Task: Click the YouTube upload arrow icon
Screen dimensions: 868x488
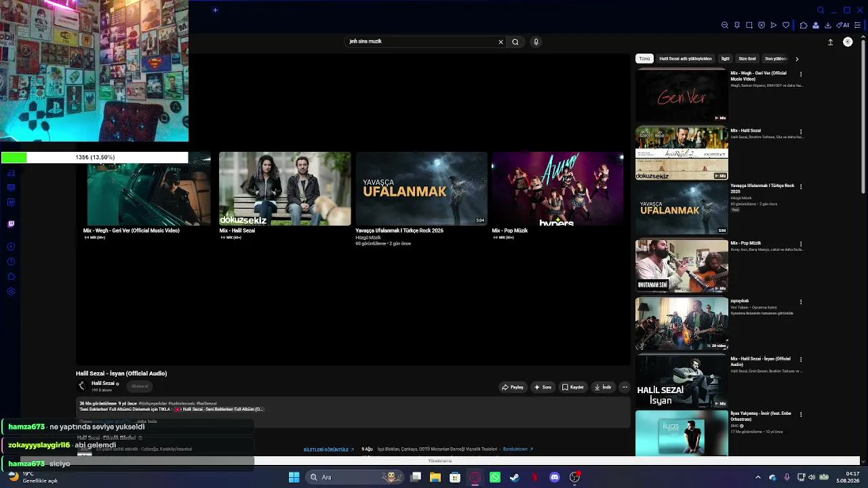Action: (830, 42)
